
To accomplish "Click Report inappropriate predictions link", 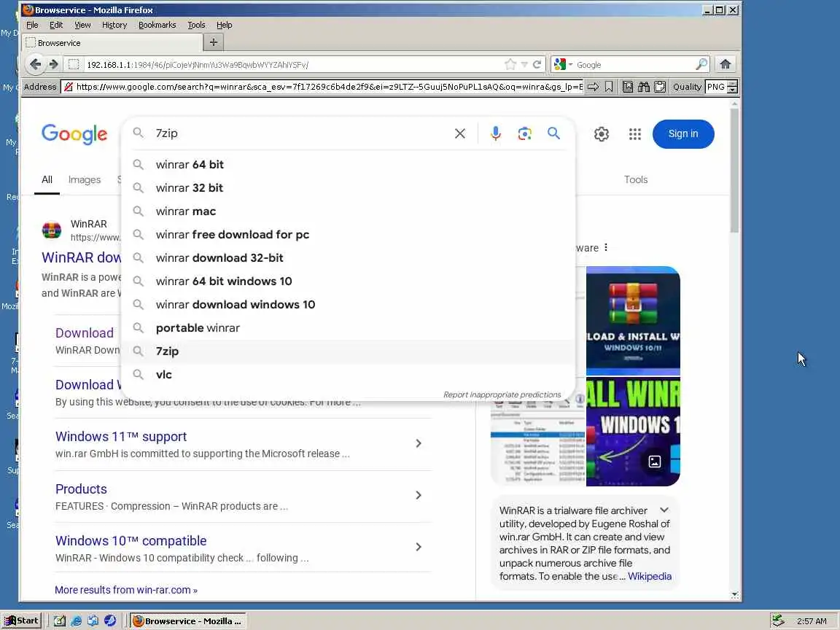I will coord(502,394).
